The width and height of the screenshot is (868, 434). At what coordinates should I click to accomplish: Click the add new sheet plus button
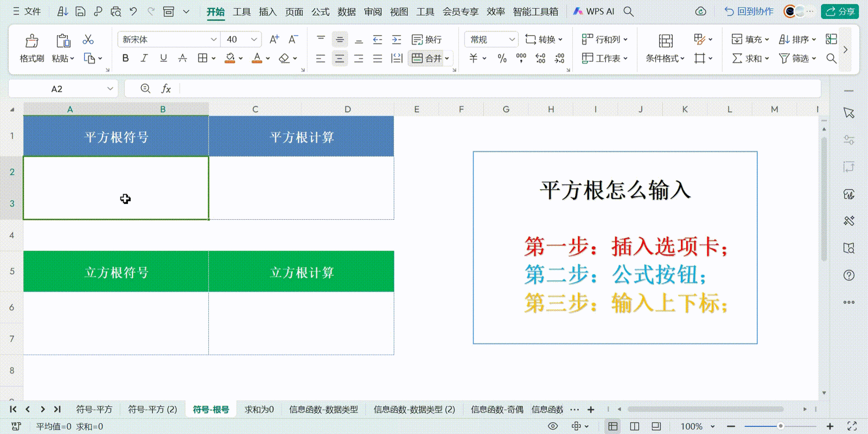[x=591, y=410]
